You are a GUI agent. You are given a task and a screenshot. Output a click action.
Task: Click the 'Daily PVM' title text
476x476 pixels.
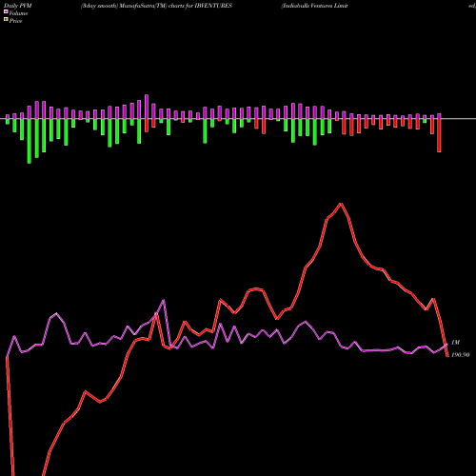(x=18, y=6)
